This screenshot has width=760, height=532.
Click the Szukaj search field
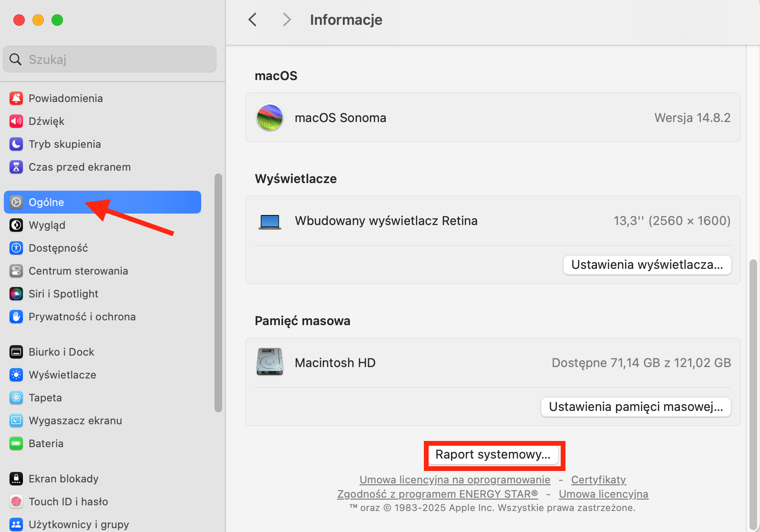110,59
